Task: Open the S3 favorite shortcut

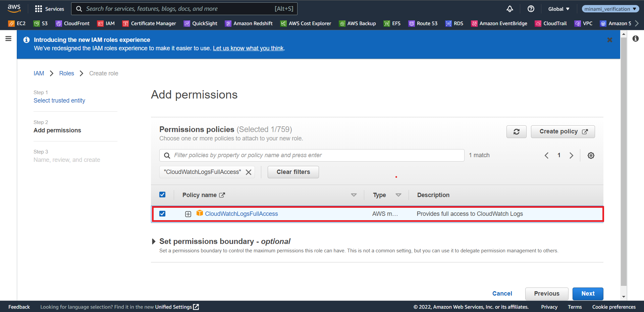Action: click(40, 23)
